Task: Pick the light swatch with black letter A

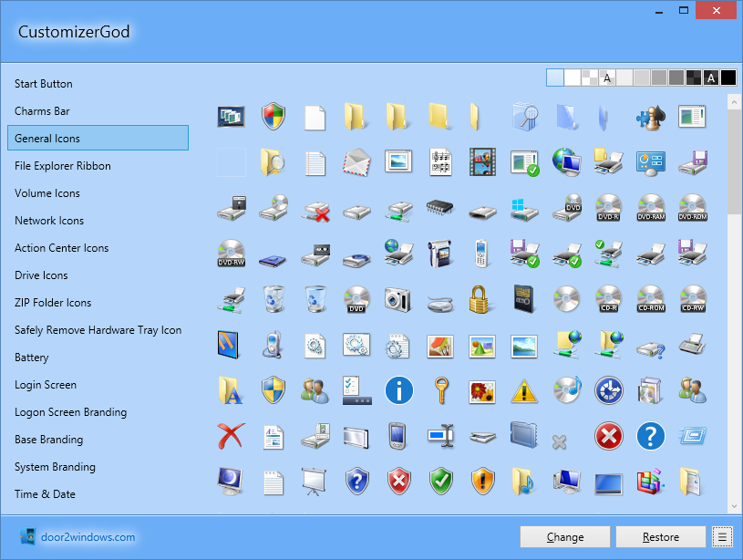Action: pos(607,78)
